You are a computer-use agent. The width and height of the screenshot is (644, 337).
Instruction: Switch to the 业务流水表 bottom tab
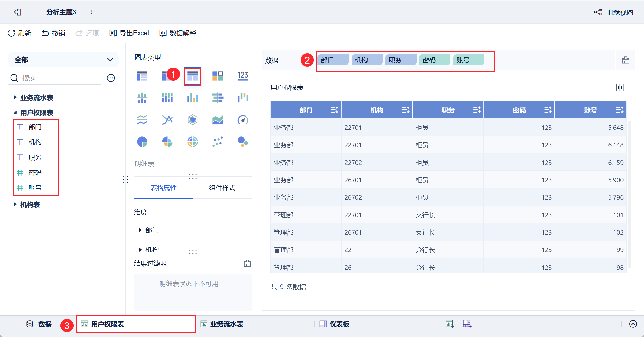click(222, 324)
